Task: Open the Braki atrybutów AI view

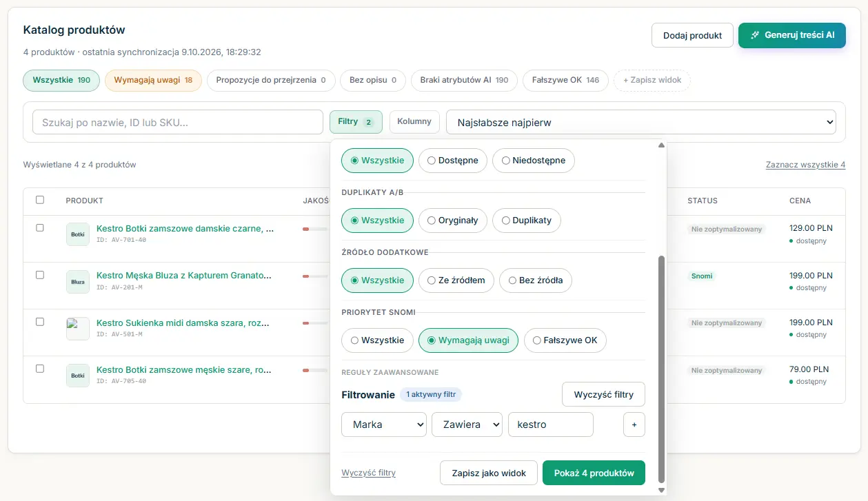Action: (464, 81)
